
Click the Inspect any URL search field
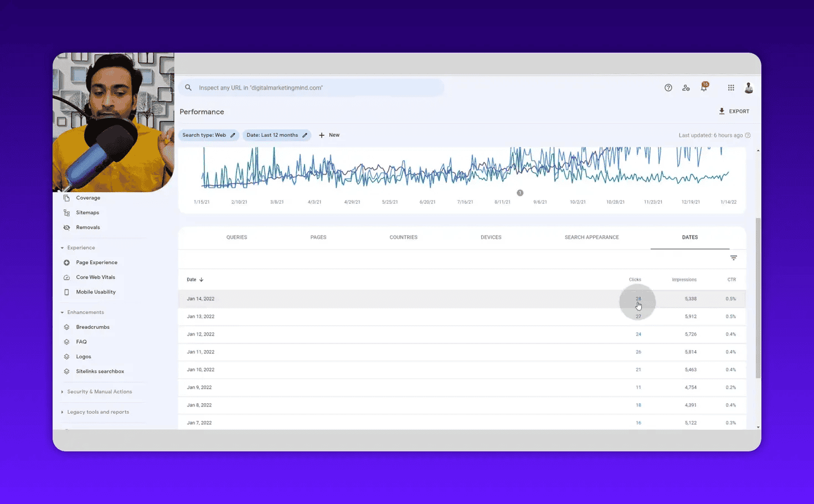tap(310, 88)
